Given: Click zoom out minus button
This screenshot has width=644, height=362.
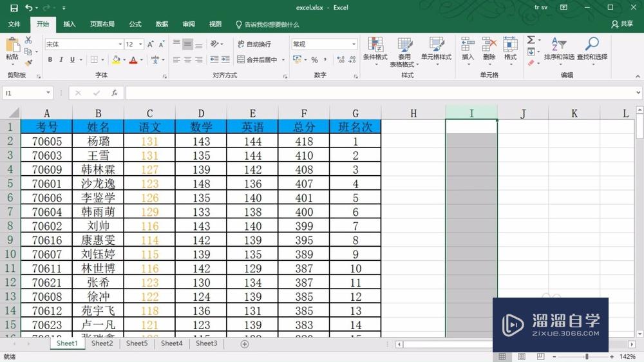Looking at the screenshot, I should (554, 357).
